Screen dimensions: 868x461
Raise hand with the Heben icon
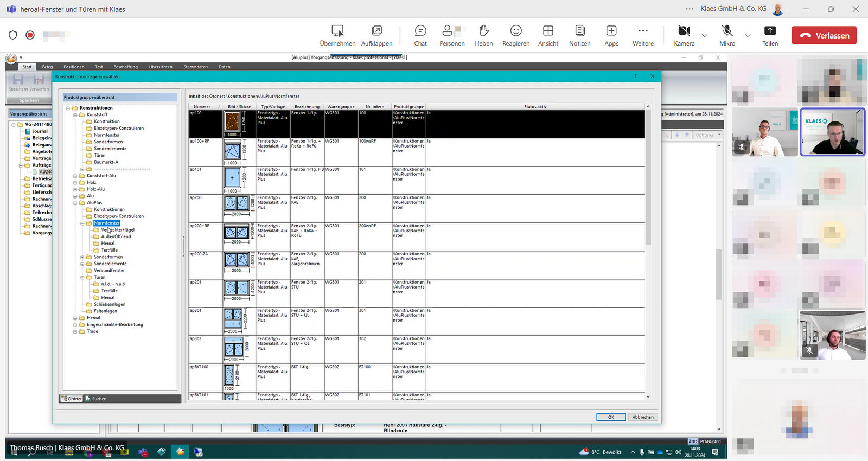pos(483,31)
